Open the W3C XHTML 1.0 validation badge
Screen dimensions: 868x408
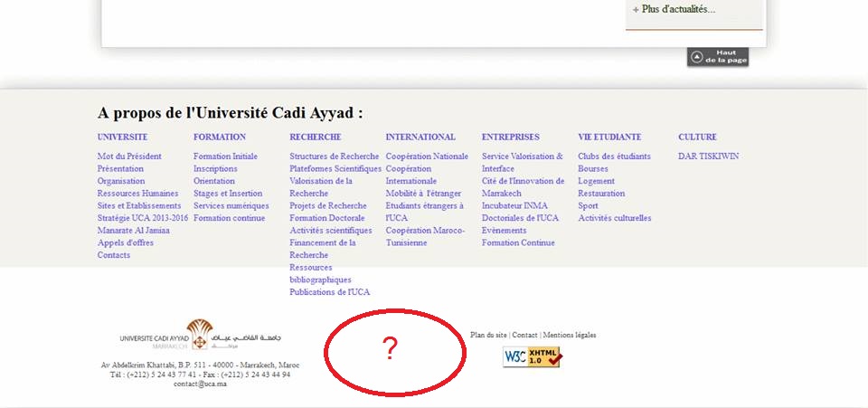[532, 357]
